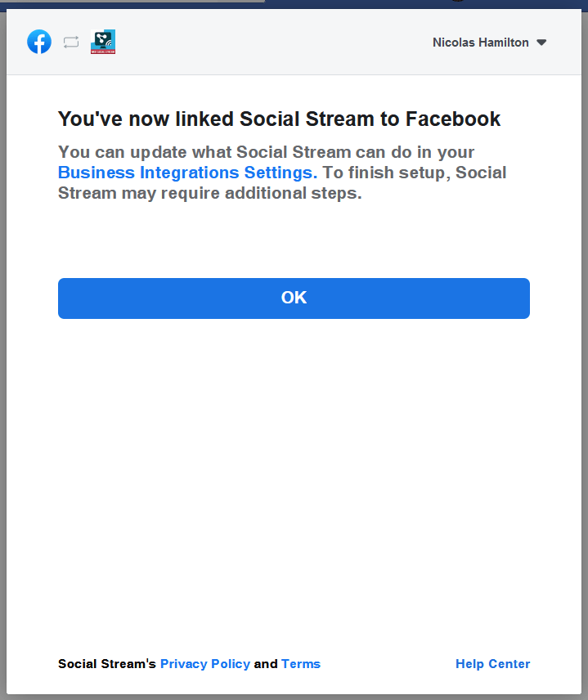Click the gray strip at top-left edge
Screen dimensions: 588x700
132,2
